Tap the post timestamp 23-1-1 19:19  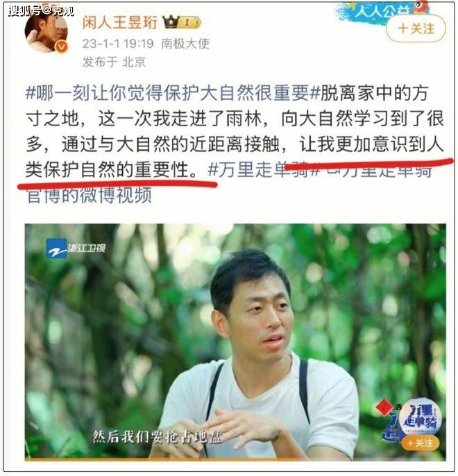tap(118, 44)
